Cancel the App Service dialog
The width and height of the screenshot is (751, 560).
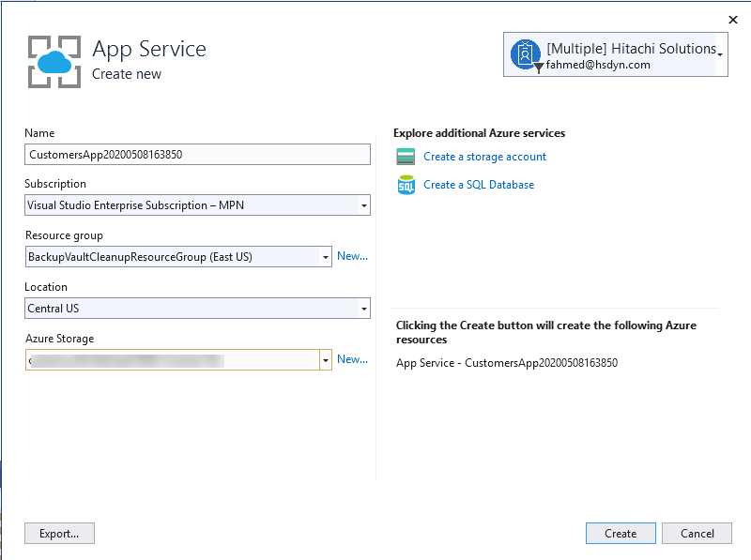[x=697, y=533]
